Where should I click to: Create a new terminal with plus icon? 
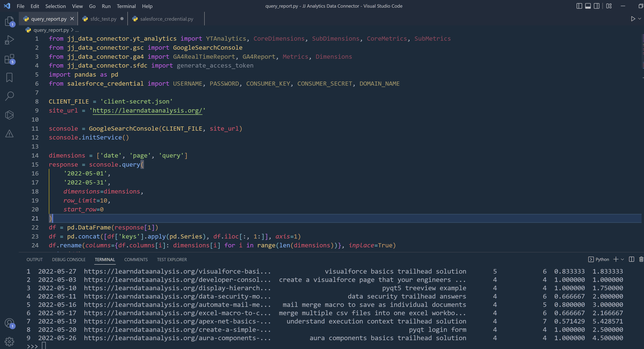tap(616, 259)
